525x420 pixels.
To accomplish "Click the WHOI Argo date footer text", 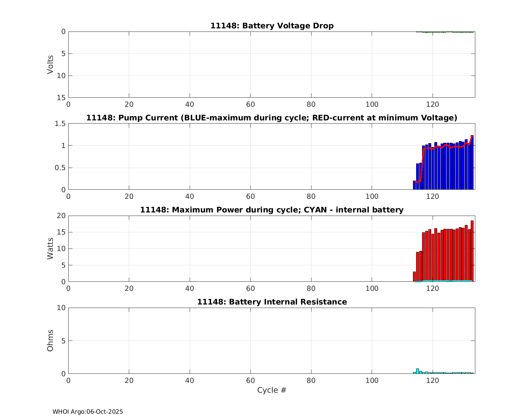I will 87,412.
